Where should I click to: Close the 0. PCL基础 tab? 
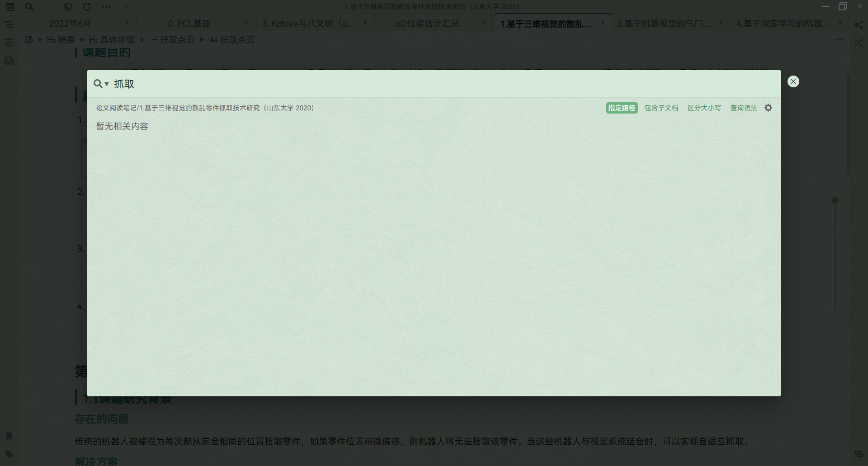[x=246, y=22]
